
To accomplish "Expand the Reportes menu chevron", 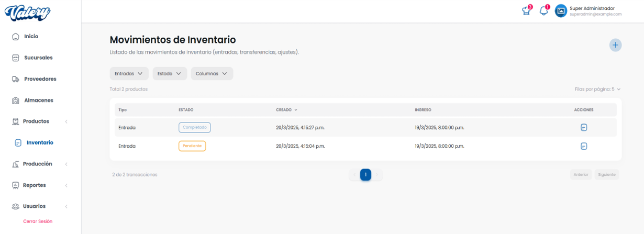I will (x=66, y=185).
